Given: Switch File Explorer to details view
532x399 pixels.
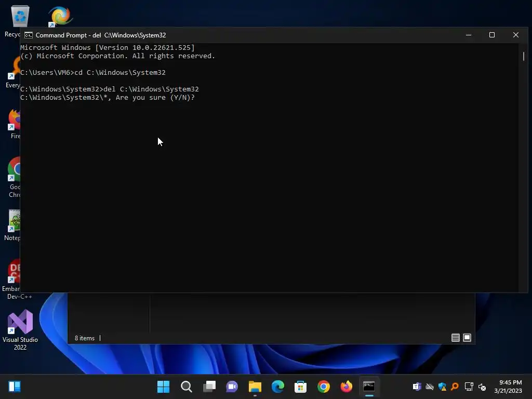Looking at the screenshot, I should [x=455, y=338].
